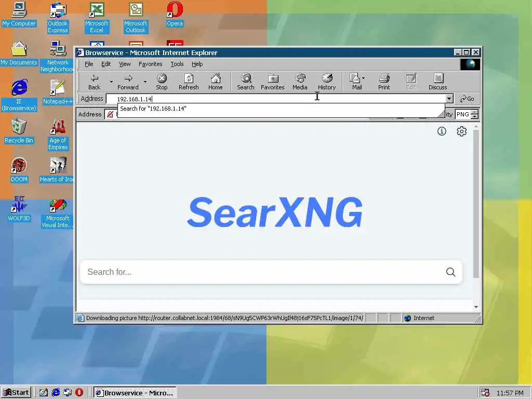The height and width of the screenshot is (399, 532).
Task: Click the Go button
Action: point(467,99)
